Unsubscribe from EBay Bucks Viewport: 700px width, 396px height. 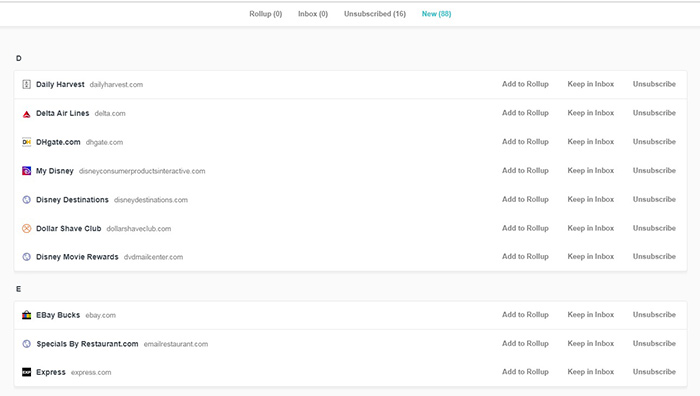[x=654, y=314]
